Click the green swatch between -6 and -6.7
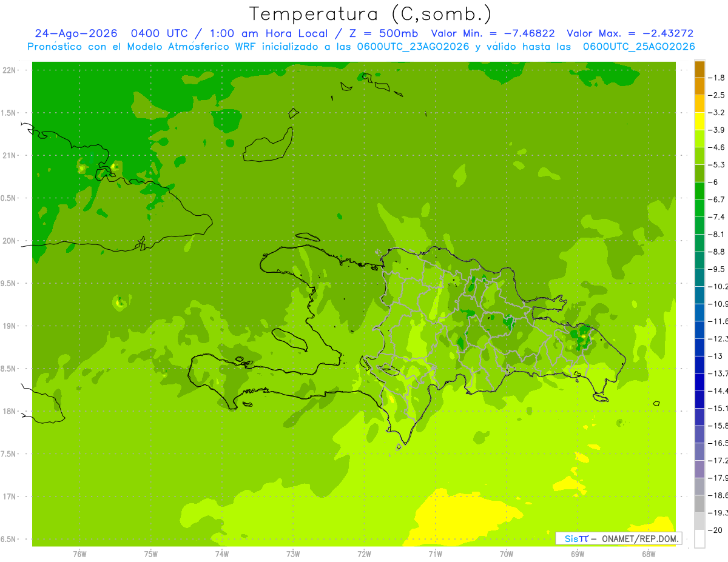Viewport: 728px width, 562px height. (699, 191)
